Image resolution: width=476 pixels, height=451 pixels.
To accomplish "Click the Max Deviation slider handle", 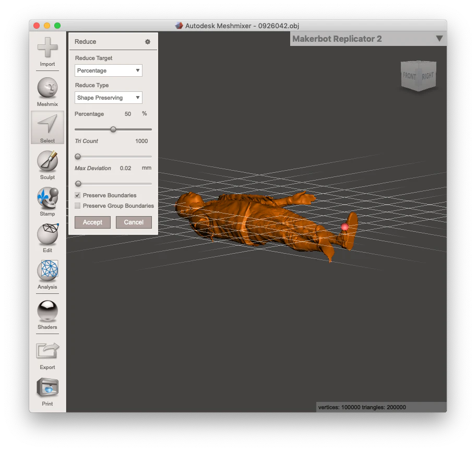I will 78,183.
